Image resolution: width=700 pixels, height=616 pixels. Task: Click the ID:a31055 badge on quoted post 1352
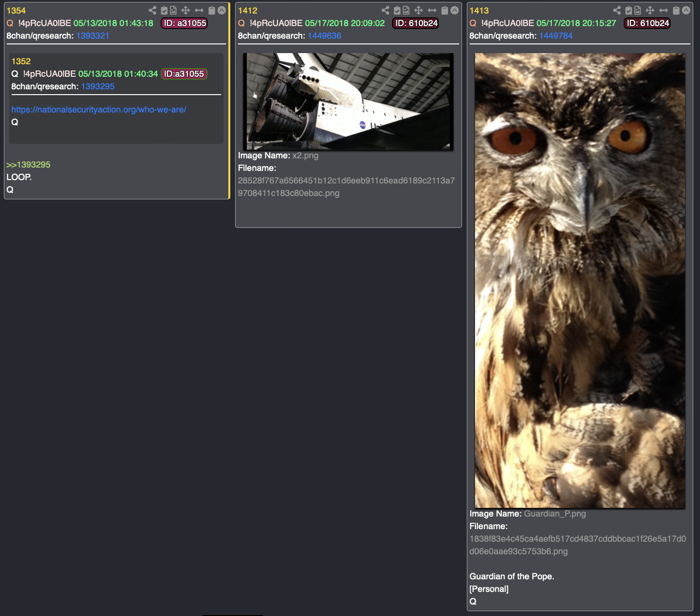coord(184,74)
